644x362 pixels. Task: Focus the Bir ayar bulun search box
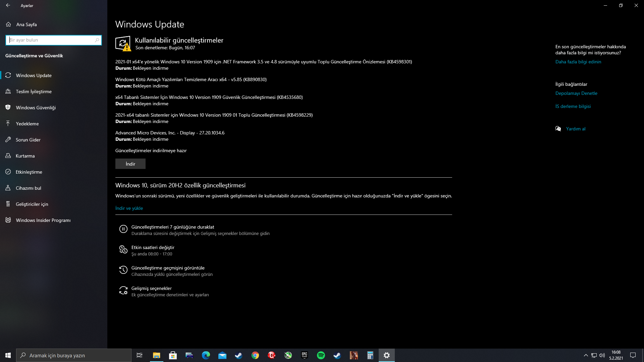pos(50,40)
